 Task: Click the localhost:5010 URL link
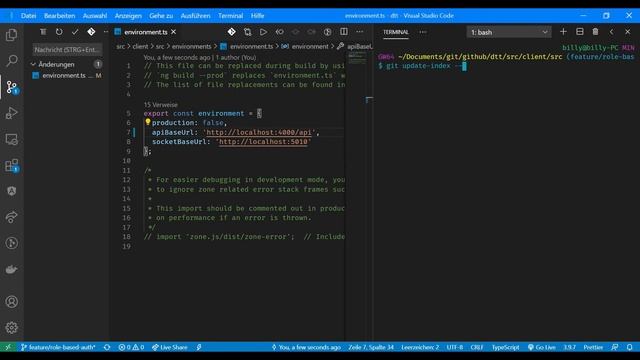tap(263, 142)
